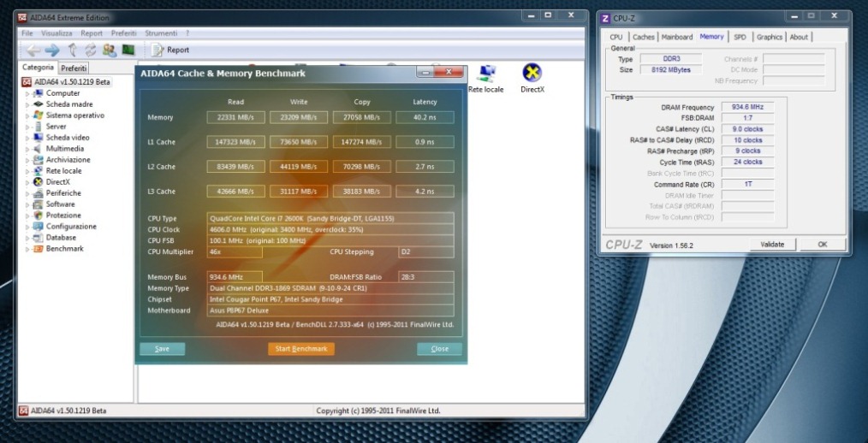This screenshot has height=443, width=868.
Task: Select the Protezione shield icon
Action: point(38,216)
